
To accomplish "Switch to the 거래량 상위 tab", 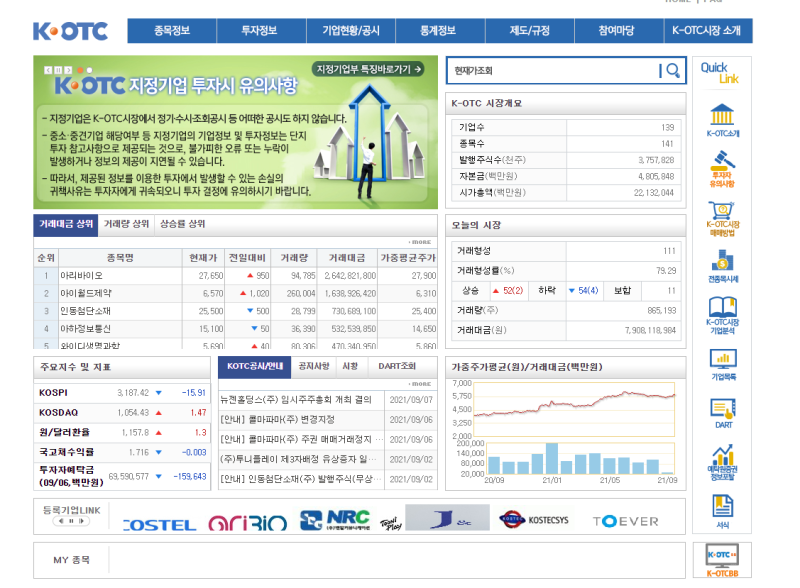I will (126, 224).
